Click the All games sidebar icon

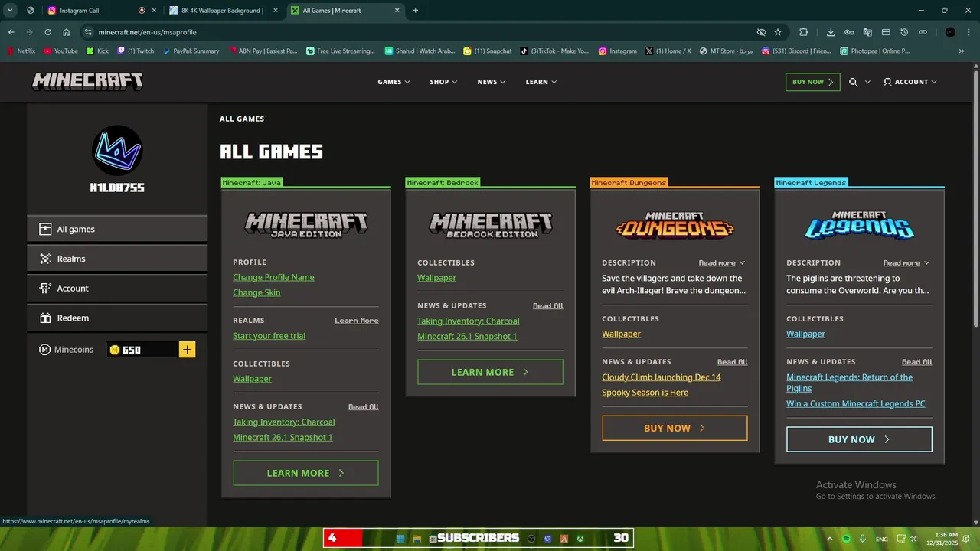pyautogui.click(x=45, y=229)
